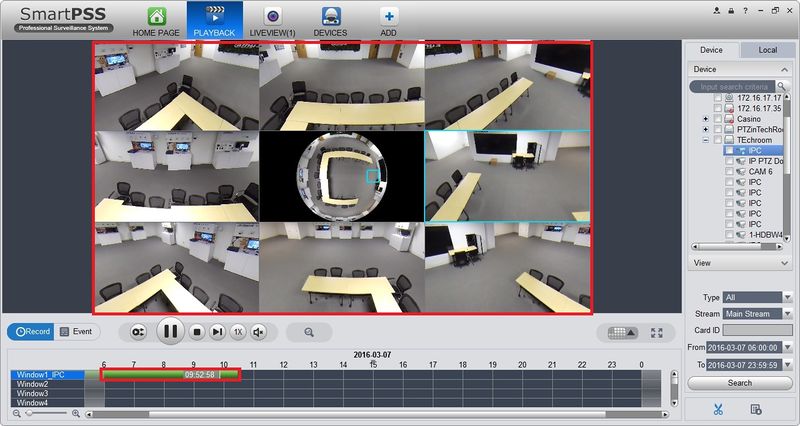Tick the CAM 6 checkbox

(x=729, y=172)
